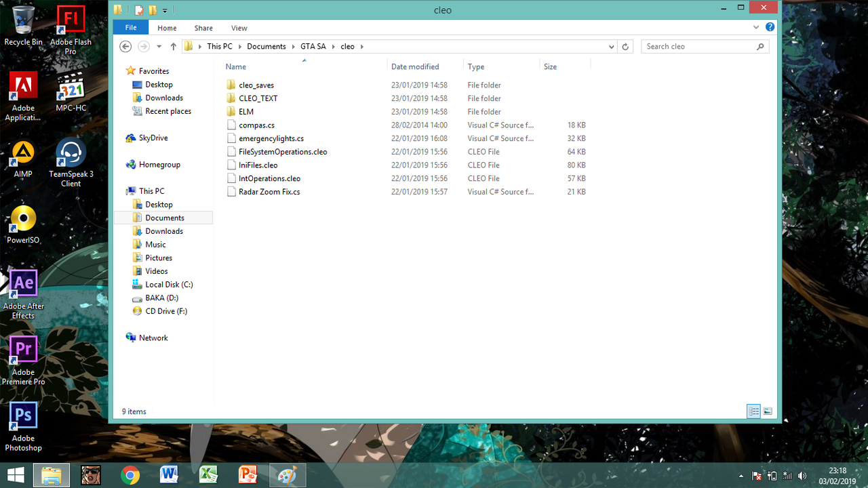Image resolution: width=868 pixels, height=488 pixels.
Task: Click the Windows Start button
Action: (16, 475)
